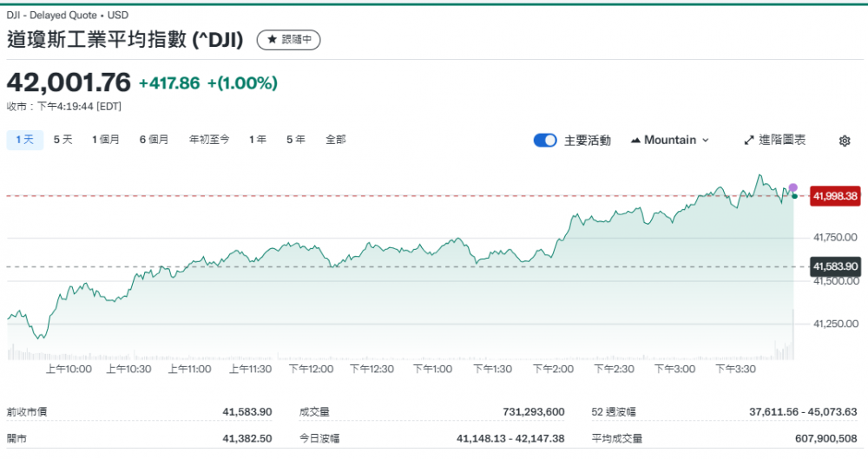
Task: Click the 41,583.90 previous close label
Action: click(x=835, y=266)
